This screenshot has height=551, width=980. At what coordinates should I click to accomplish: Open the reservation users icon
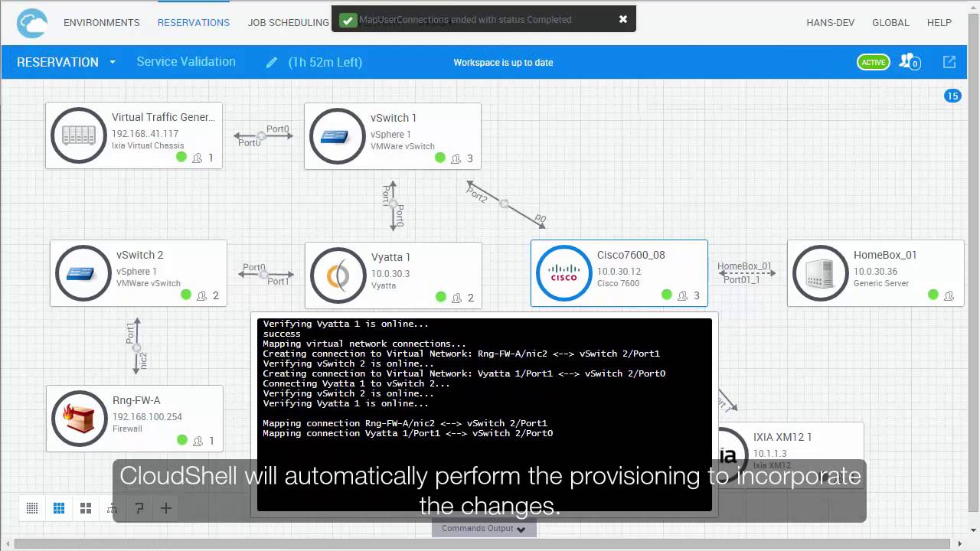(909, 62)
